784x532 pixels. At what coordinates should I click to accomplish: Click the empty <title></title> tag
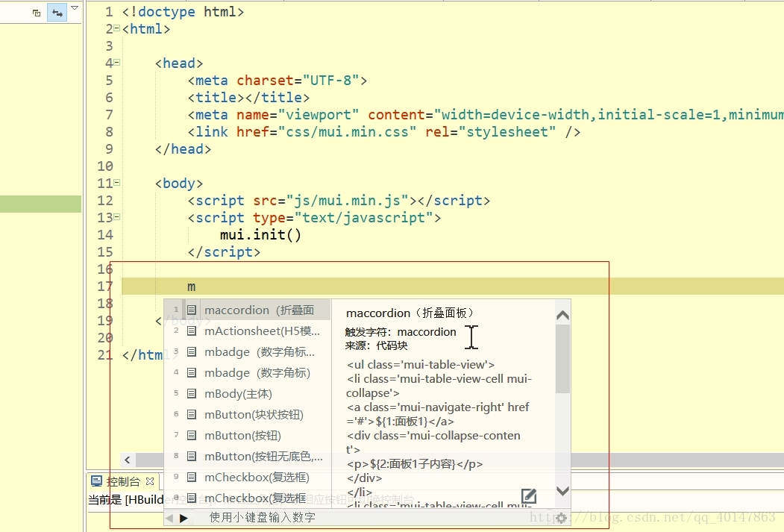click(x=248, y=97)
